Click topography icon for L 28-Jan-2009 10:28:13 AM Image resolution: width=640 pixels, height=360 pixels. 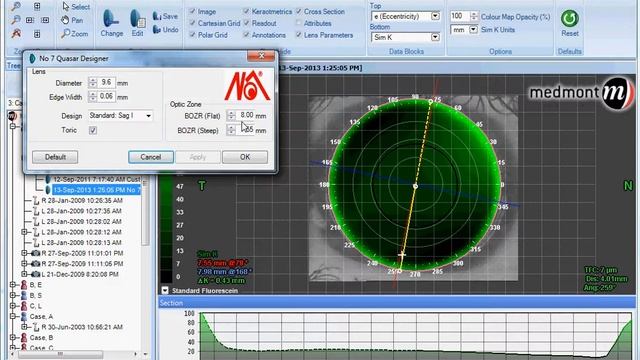coord(36,243)
